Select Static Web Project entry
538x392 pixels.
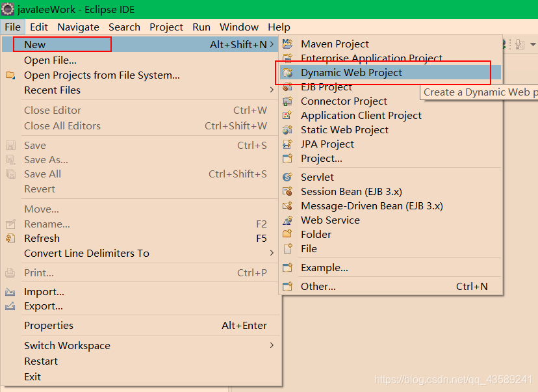391,130
